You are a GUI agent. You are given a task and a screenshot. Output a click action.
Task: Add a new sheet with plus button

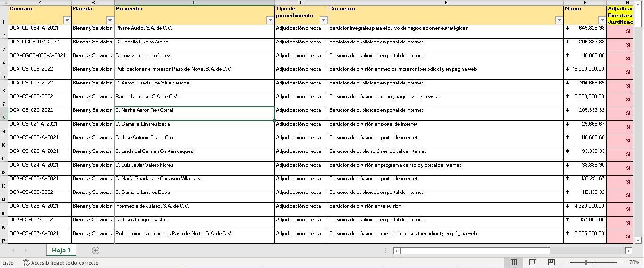(96, 251)
